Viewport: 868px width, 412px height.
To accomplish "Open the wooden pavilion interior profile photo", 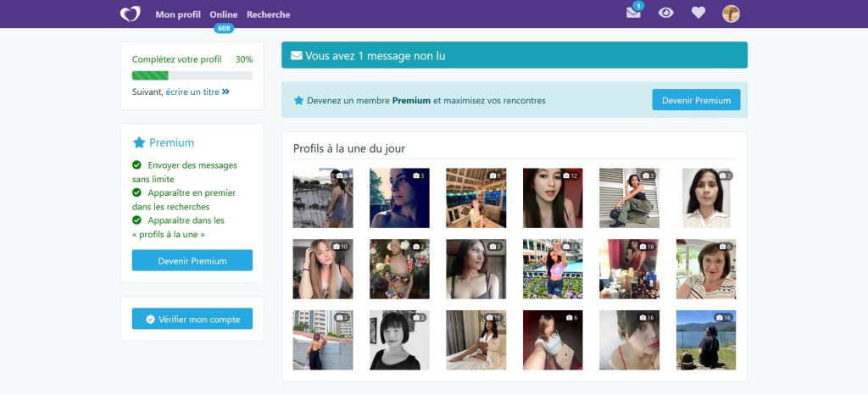I will (x=476, y=198).
